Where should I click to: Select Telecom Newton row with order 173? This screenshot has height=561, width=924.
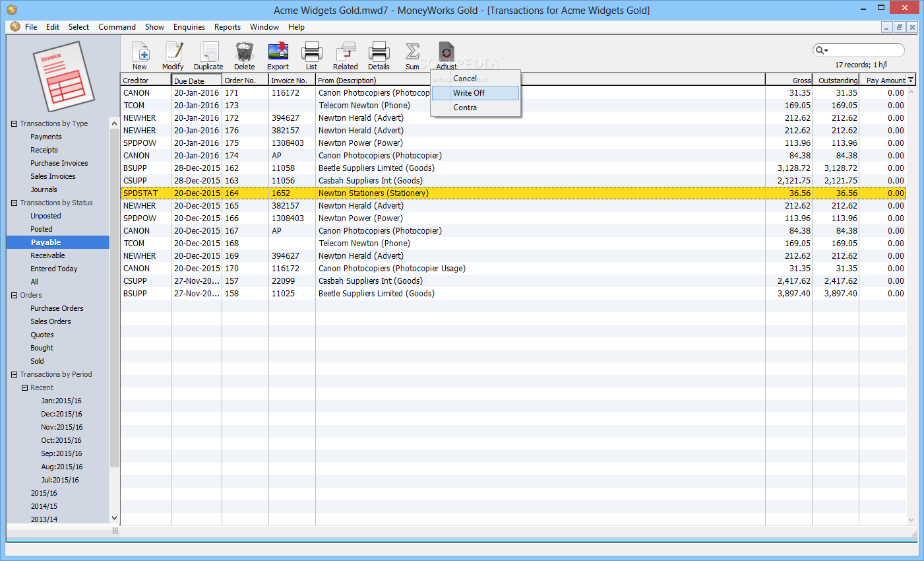(x=513, y=106)
